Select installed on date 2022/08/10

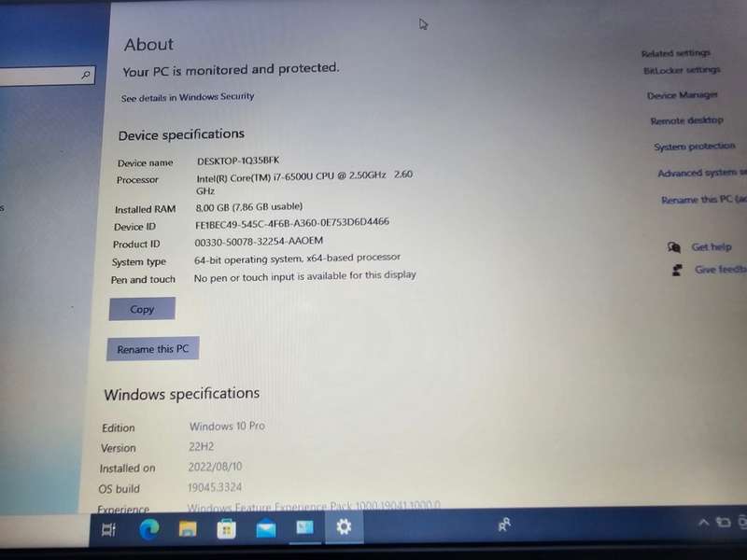coord(215,467)
